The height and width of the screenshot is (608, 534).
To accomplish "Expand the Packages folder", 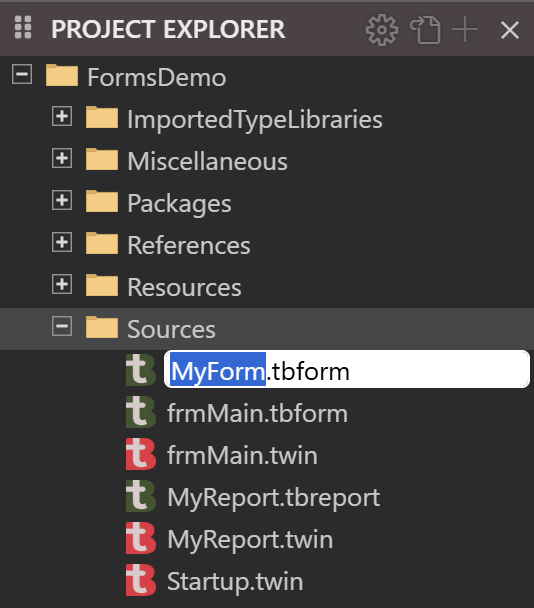I will (x=62, y=200).
